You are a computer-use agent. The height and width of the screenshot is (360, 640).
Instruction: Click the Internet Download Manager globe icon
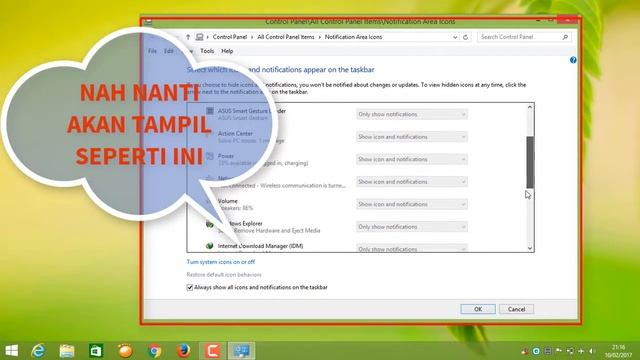pyautogui.click(x=209, y=246)
